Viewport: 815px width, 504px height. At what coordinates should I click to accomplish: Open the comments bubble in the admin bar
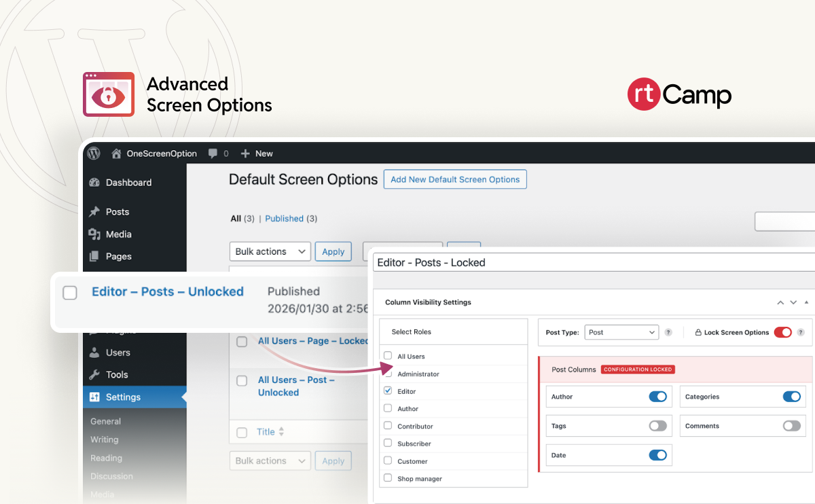click(x=213, y=153)
